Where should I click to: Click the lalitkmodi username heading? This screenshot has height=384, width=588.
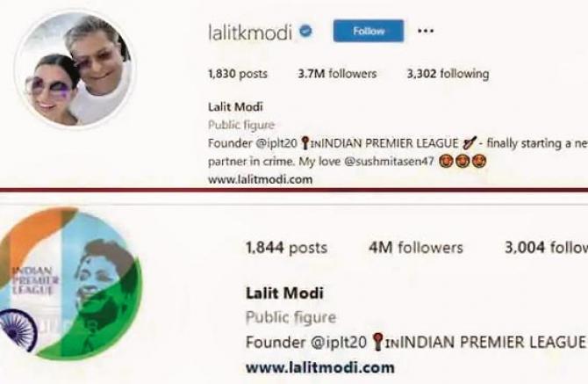pos(250,33)
